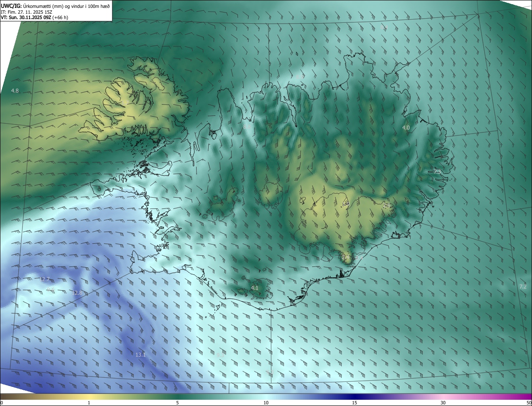Click the 50 tick on the color scale

[x=529, y=403]
